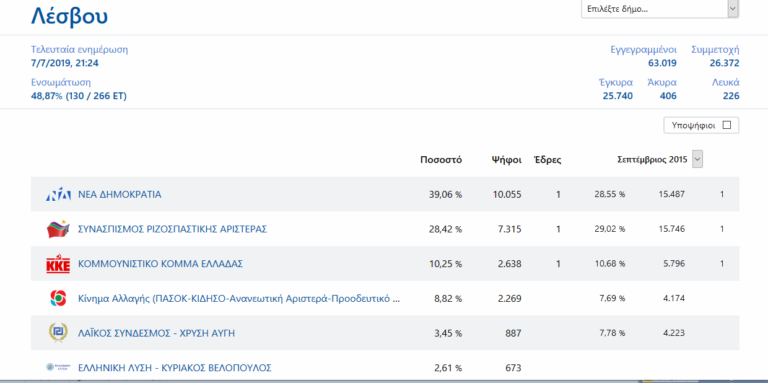768x383 pixels.
Task: Click the timestamp 7/7/2019, 21:24
Action: [65, 63]
